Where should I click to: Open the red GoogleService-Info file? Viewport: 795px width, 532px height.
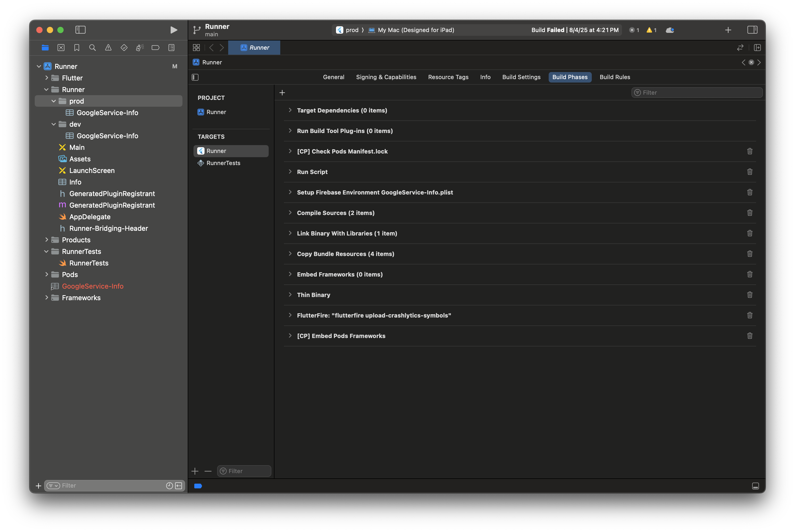pos(92,286)
